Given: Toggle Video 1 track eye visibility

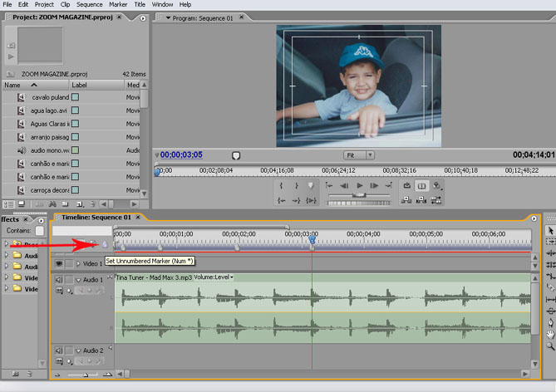Looking at the screenshot, I should point(59,263).
